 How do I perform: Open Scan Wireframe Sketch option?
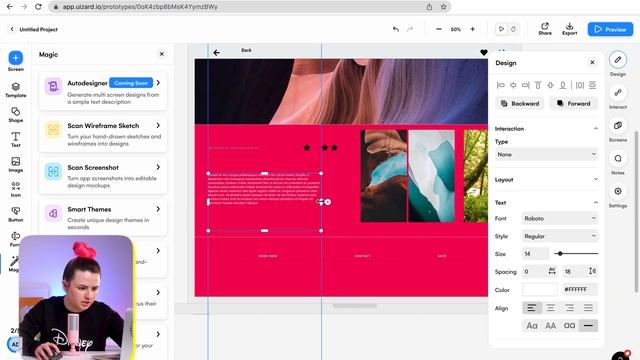[103, 134]
